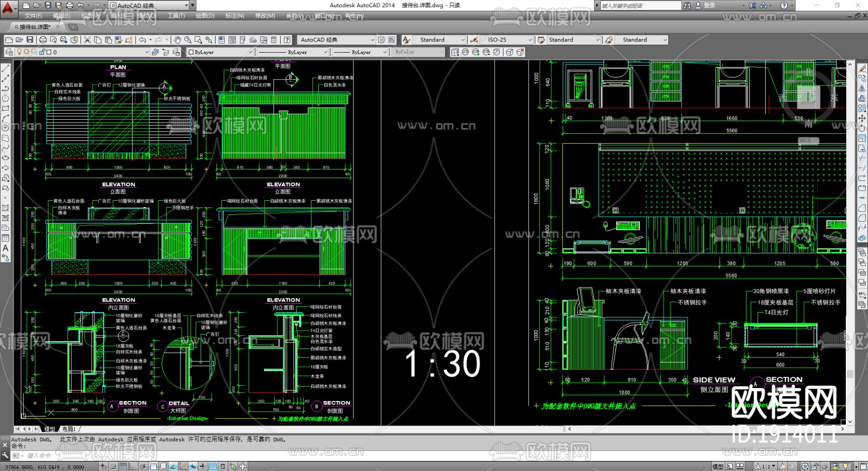Expand the layer '0' dropdown list
The image size is (868, 471).
[x=147, y=52]
